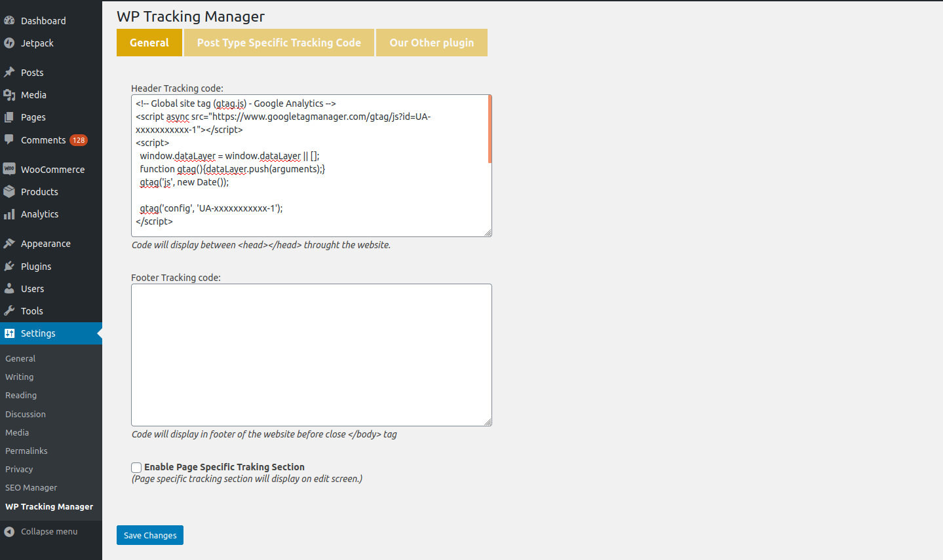This screenshot has width=943, height=560.
Task: Click the Products box icon
Action: coord(9,192)
